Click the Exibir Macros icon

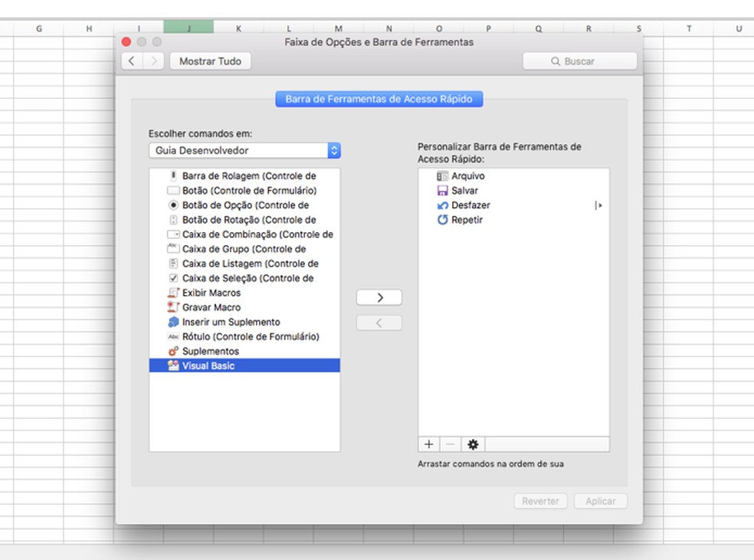pos(173,293)
